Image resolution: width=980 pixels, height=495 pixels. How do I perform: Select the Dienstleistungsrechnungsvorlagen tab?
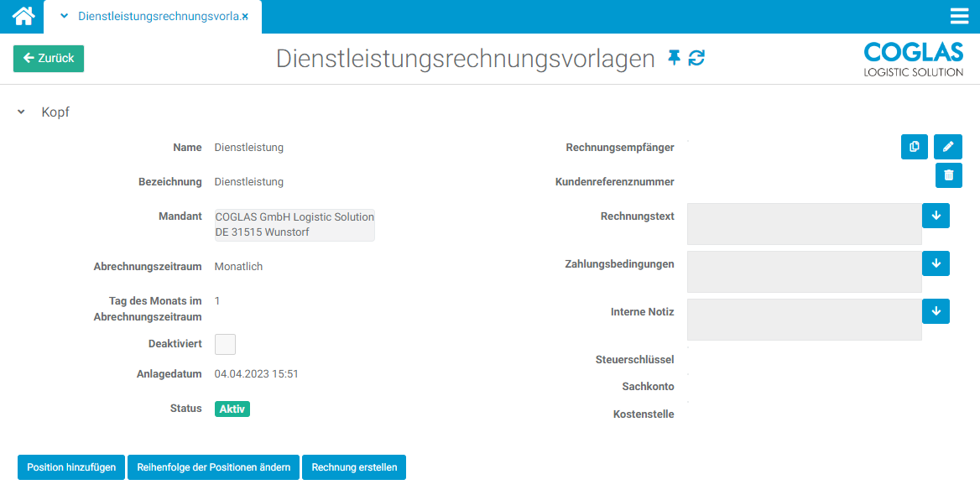click(157, 17)
